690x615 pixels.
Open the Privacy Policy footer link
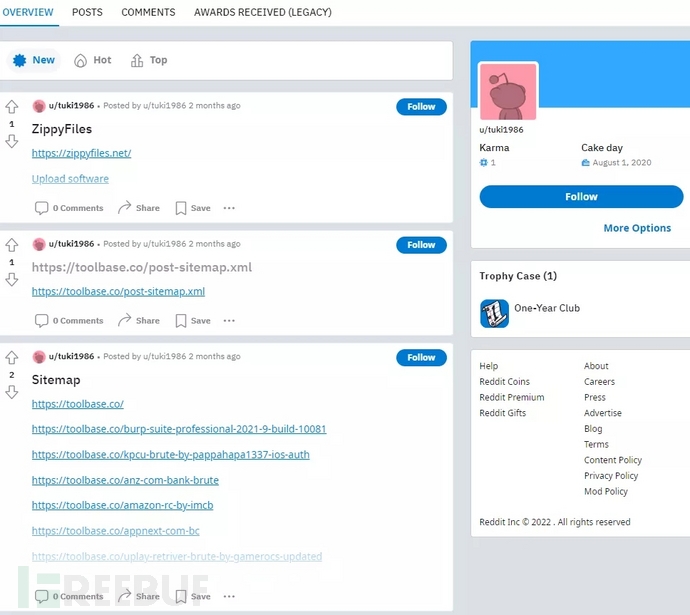611,476
